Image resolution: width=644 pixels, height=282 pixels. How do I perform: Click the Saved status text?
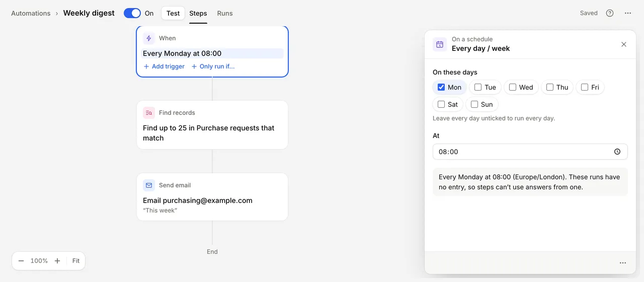point(589,13)
